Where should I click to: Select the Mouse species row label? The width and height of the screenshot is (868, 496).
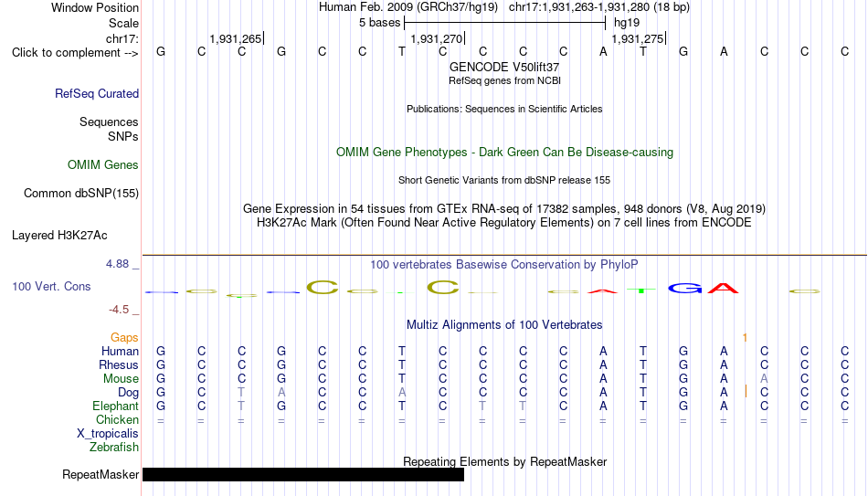click(121, 379)
